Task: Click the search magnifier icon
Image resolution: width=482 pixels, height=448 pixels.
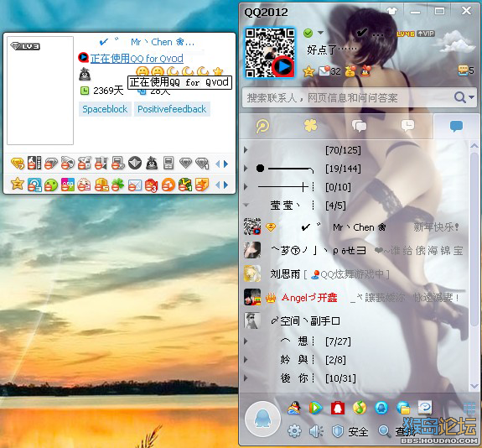Action: [460, 97]
